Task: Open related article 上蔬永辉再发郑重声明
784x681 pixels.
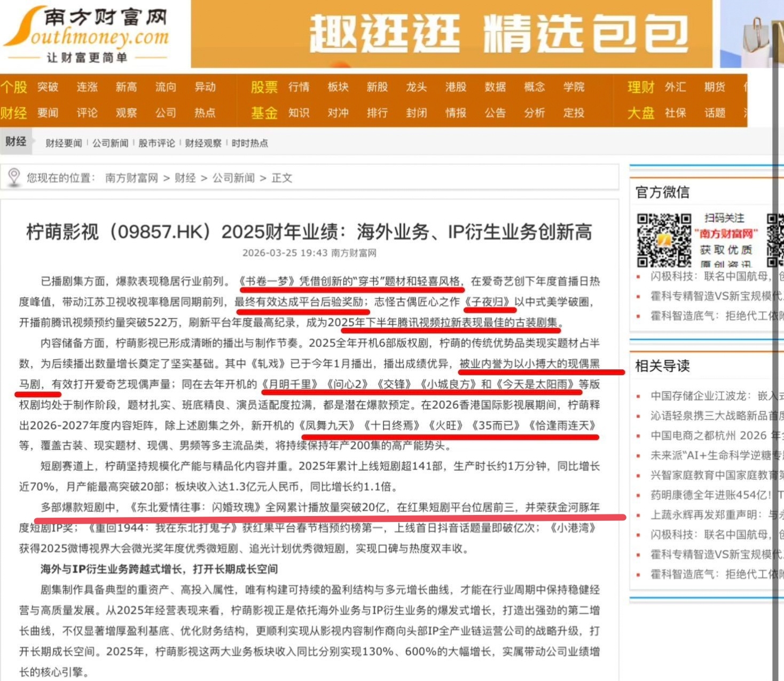Action: tap(717, 514)
